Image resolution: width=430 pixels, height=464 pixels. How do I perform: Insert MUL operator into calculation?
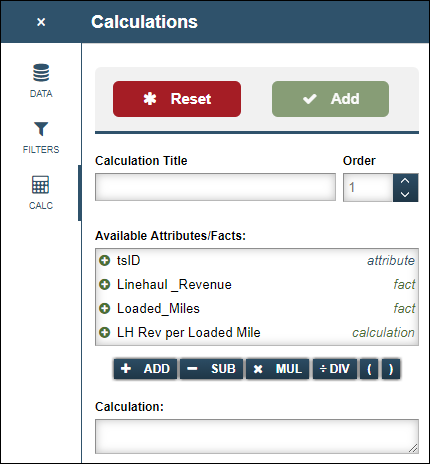click(x=277, y=369)
